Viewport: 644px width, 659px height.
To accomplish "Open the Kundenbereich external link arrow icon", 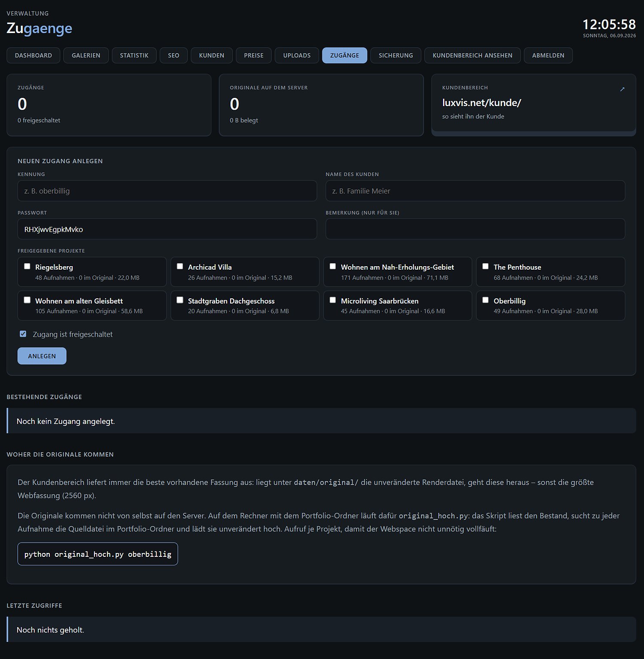I will coord(622,89).
